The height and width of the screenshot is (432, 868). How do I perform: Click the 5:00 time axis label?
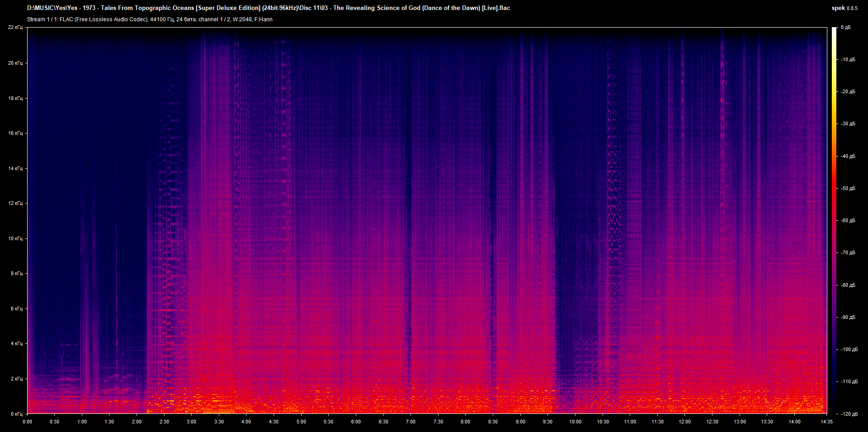point(301,422)
